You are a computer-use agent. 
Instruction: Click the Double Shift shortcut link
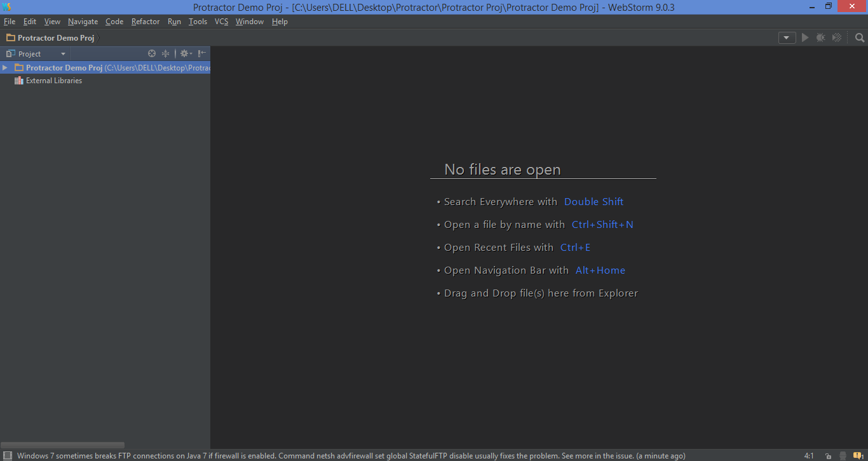point(593,201)
